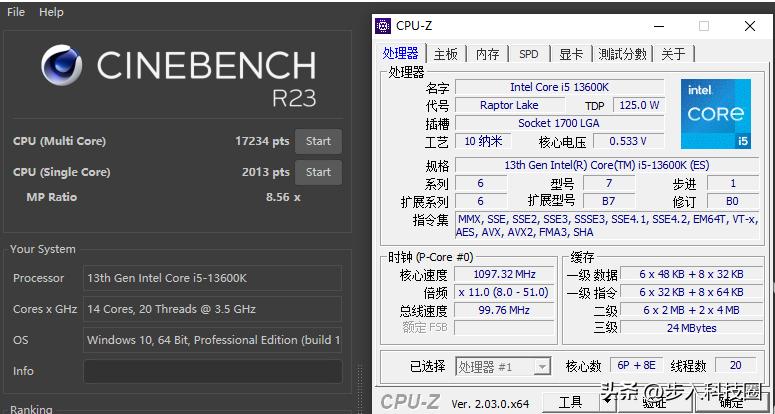Start the CPU Single Core test

(318, 172)
